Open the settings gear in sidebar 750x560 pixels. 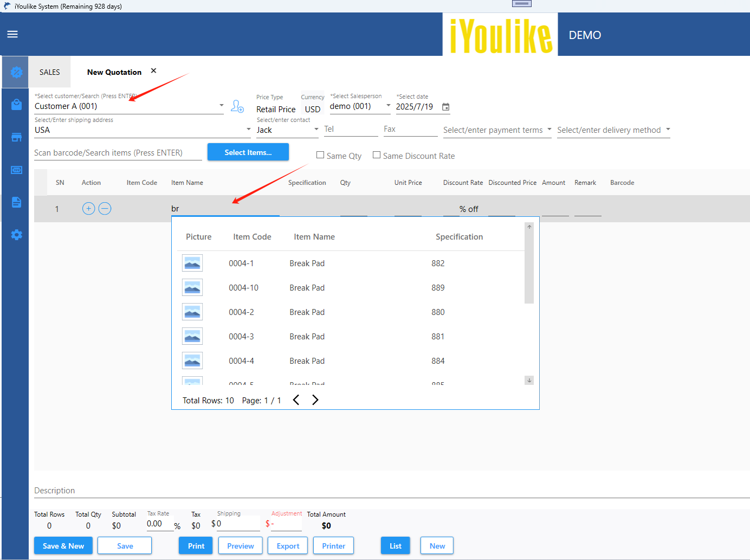coord(16,235)
